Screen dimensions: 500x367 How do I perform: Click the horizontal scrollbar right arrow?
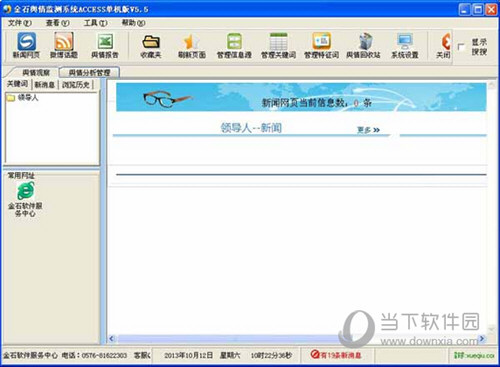(x=482, y=339)
